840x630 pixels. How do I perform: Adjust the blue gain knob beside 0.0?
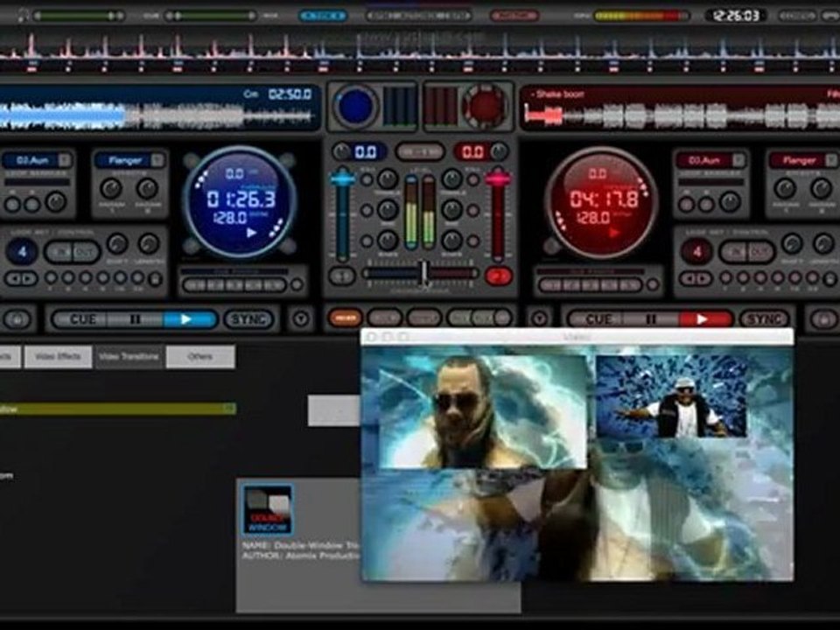coord(341,151)
